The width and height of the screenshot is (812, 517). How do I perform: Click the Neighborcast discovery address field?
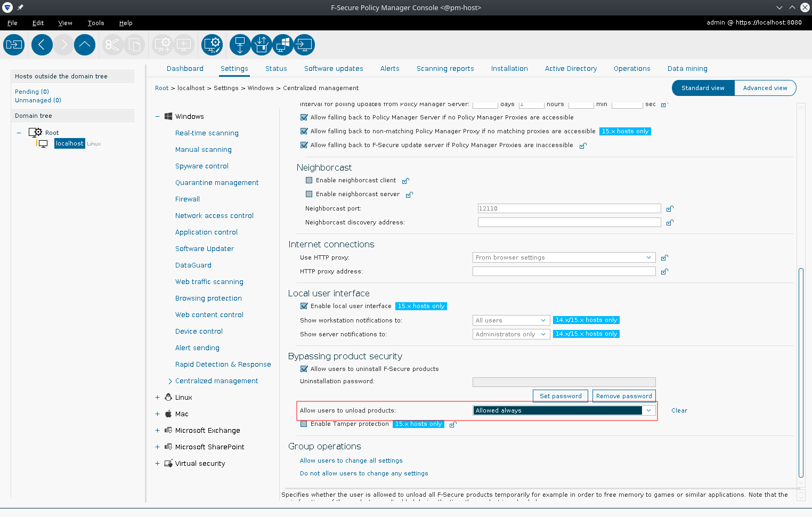point(569,222)
